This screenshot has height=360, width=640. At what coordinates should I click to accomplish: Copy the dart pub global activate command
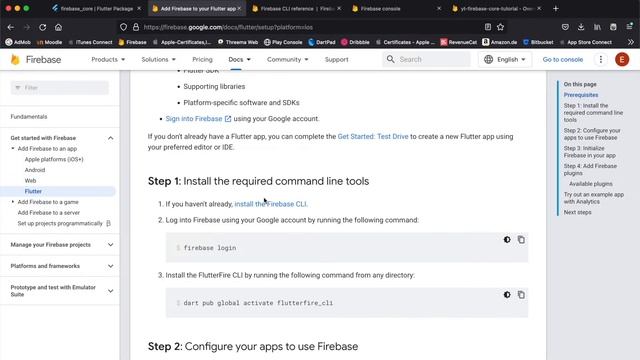click(x=521, y=295)
